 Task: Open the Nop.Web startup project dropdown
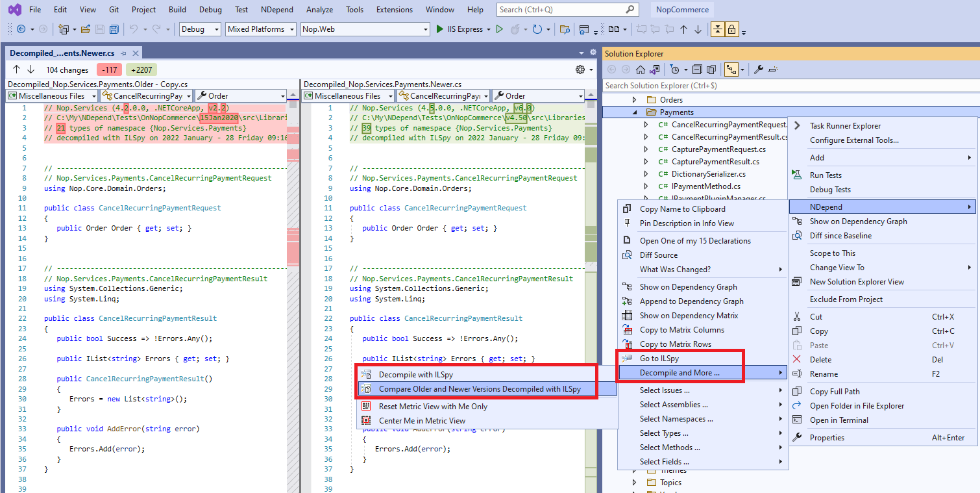365,29
